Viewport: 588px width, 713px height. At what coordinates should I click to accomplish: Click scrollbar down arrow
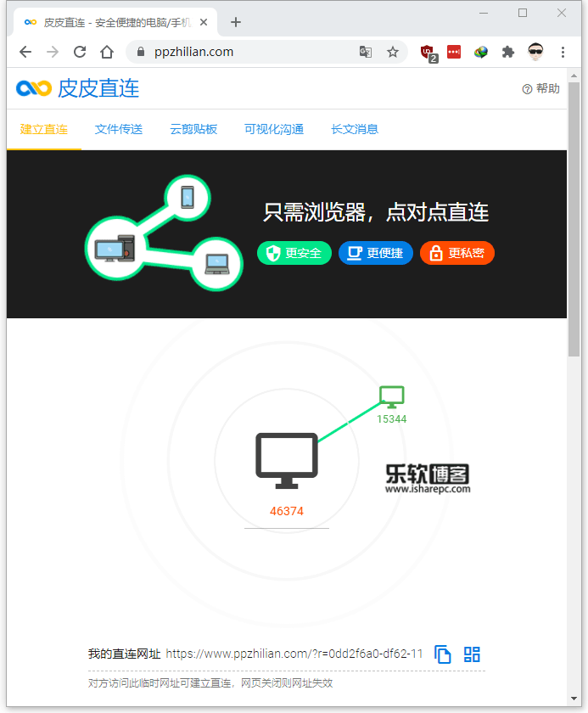click(574, 698)
